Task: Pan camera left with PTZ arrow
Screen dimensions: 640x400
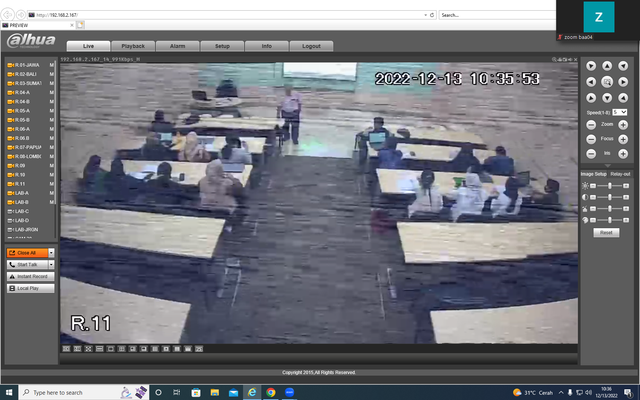Action: coord(591,82)
